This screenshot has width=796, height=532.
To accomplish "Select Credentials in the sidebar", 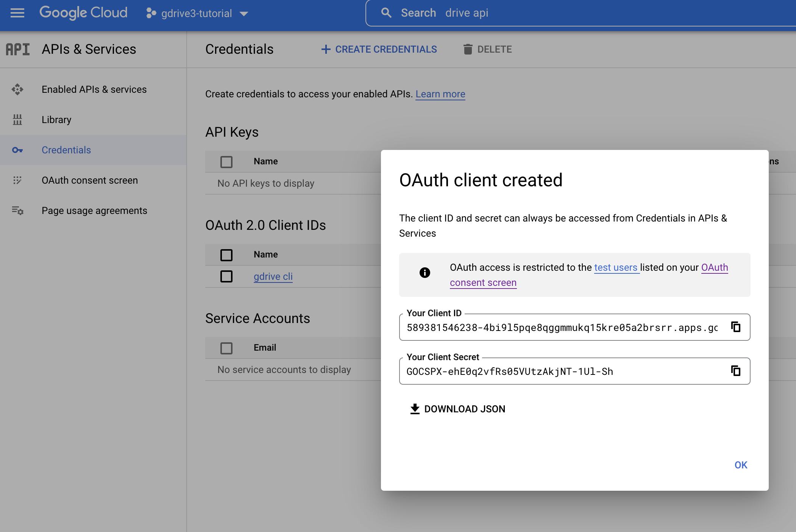I will pyautogui.click(x=93, y=150).
